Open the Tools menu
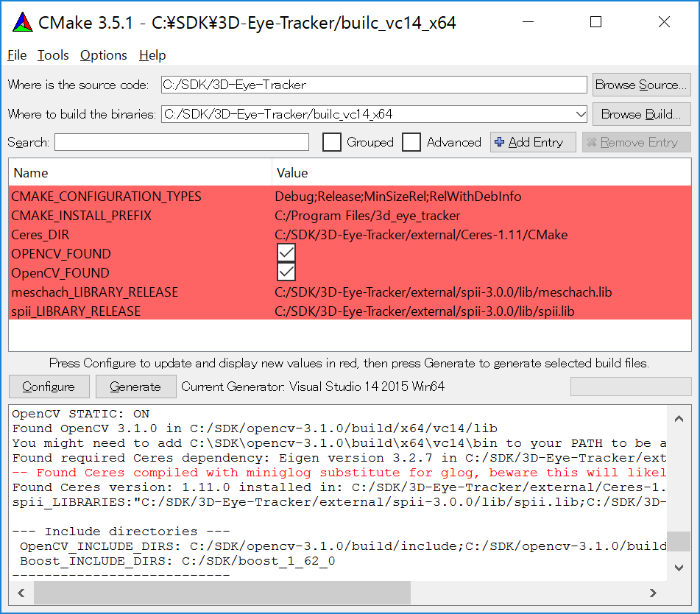The height and width of the screenshot is (614, 700). (x=53, y=55)
